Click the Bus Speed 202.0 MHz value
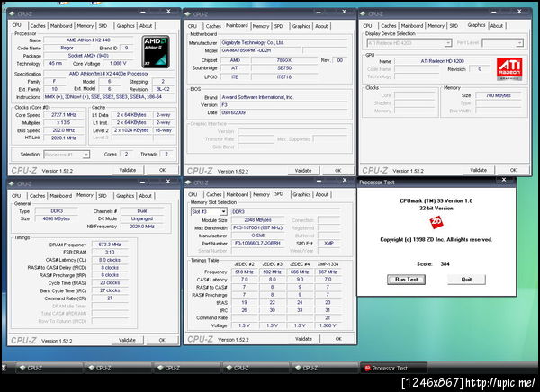 pyautogui.click(x=64, y=130)
